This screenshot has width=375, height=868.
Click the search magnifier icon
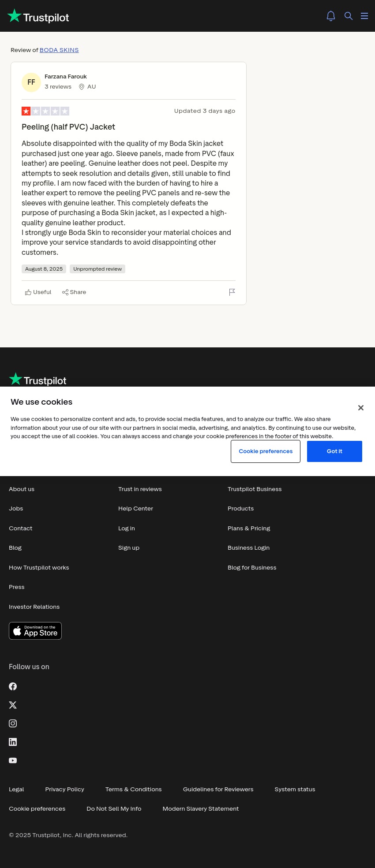(x=349, y=16)
